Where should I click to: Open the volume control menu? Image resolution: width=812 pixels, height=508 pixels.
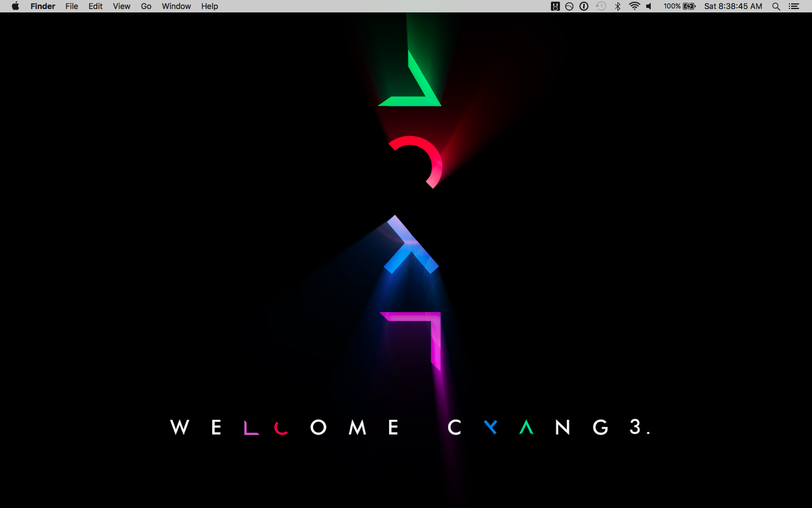click(x=649, y=6)
